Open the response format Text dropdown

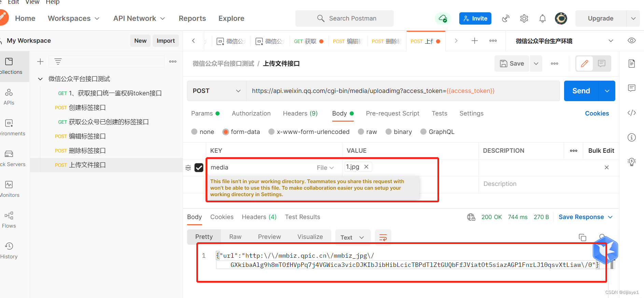coord(353,238)
